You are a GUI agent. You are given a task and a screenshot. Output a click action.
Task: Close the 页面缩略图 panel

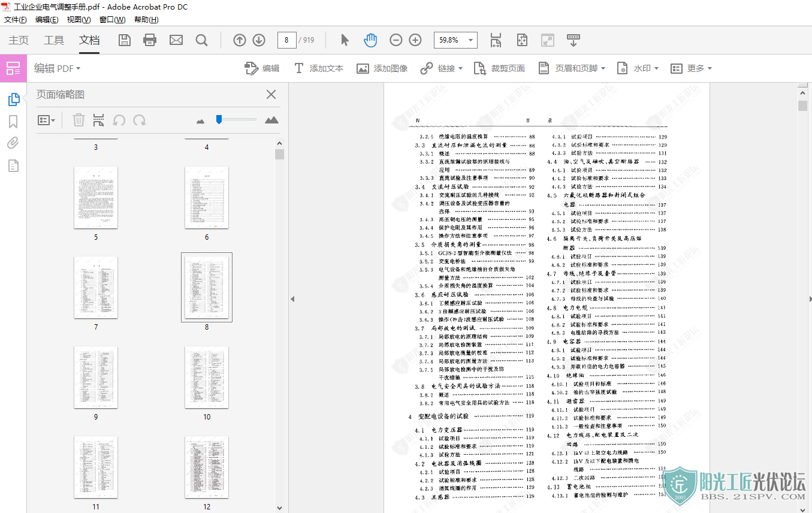[271, 94]
